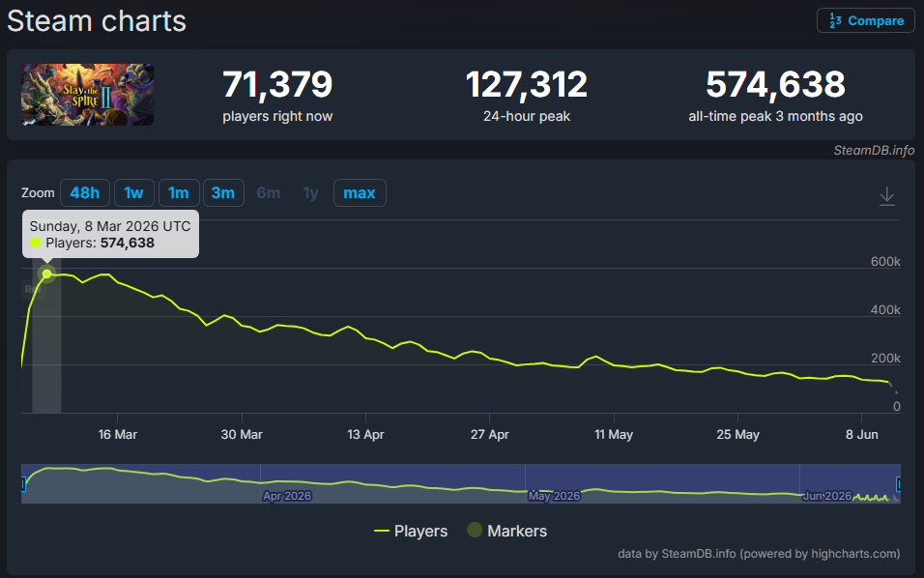Screen dimensions: 924x578
Task: Click the Compare button
Action: pyautogui.click(x=866, y=20)
